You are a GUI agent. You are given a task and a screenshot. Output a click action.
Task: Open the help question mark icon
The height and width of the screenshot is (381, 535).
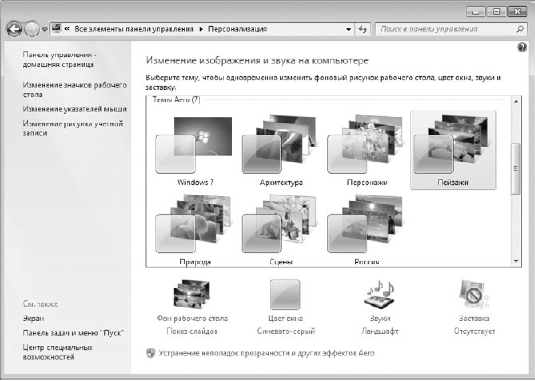click(522, 47)
